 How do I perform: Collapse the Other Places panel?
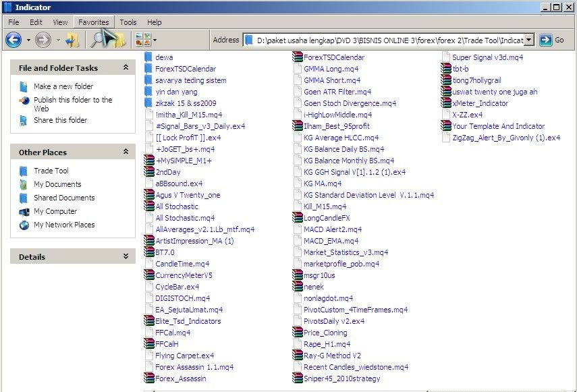click(126, 152)
